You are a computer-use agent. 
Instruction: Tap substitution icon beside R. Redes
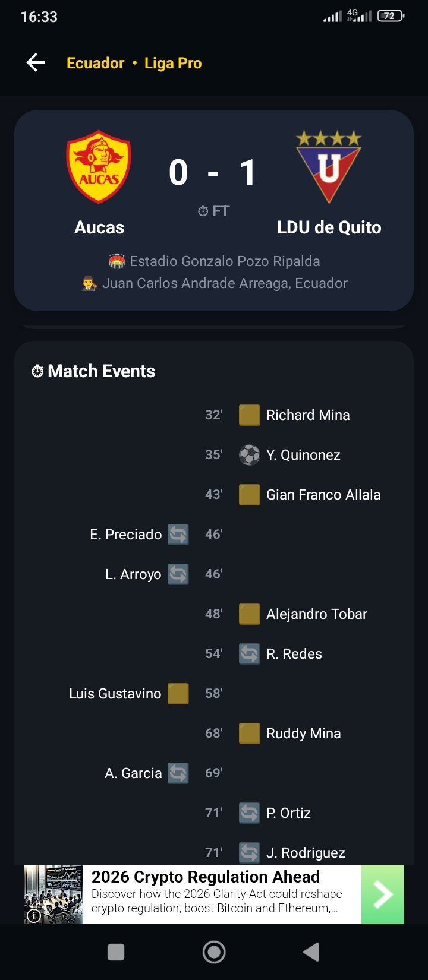tap(250, 654)
